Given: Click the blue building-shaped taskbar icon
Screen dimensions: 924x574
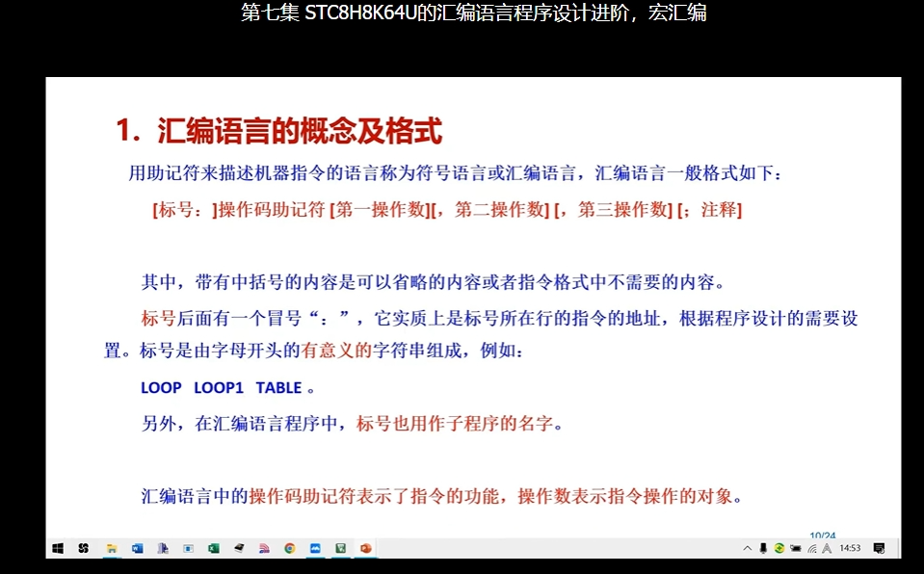Looking at the screenshot, I should 163,549.
